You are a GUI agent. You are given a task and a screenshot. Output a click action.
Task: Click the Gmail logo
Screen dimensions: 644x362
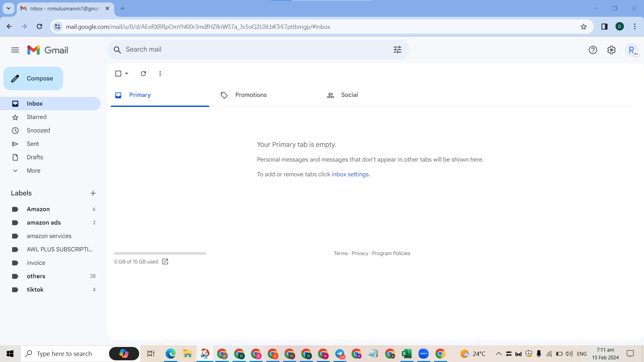48,50
